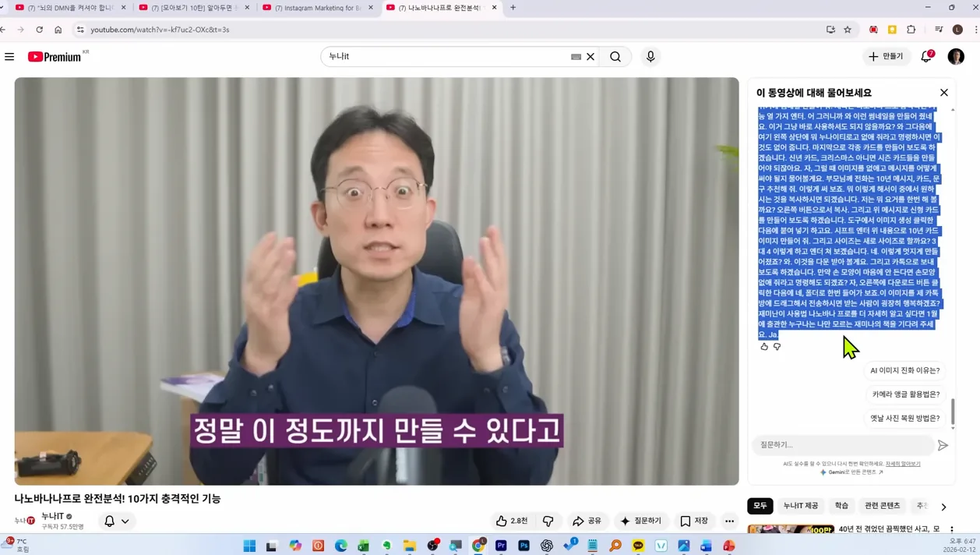Dislike the video
Image resolution: width=980 pixels, height=555 pixels.
click(x=548, y=521)
